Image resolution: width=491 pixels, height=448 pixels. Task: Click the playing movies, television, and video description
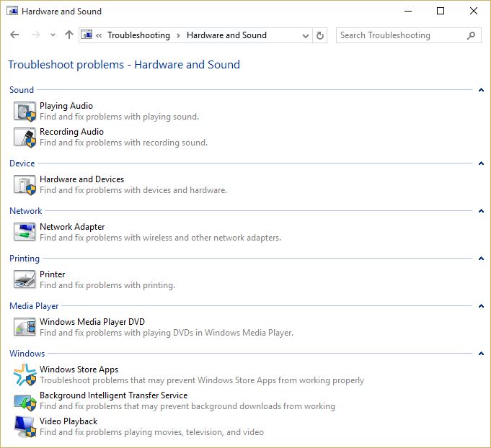tap(151, 432)
